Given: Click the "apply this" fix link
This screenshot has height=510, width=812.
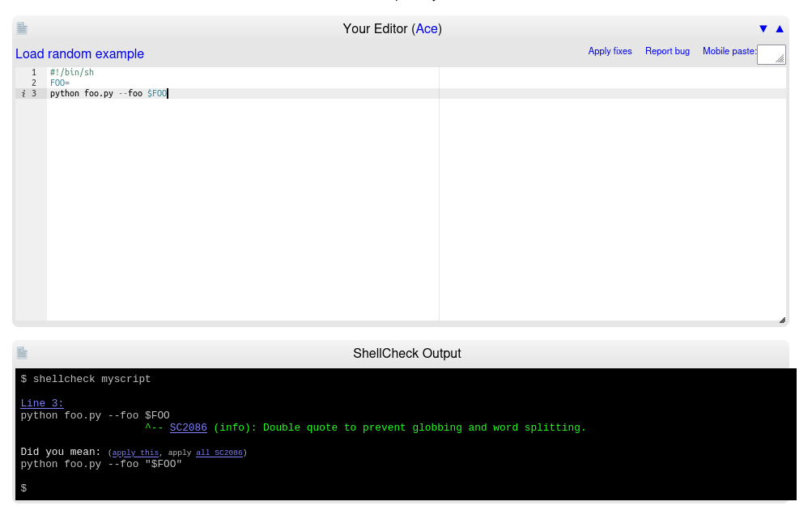Looking at the screenshot, I should coord(135,453).
